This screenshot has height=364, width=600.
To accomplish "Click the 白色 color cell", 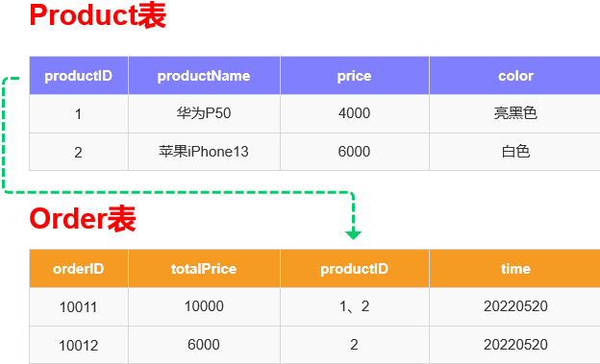I will click(x=515, y=152).
